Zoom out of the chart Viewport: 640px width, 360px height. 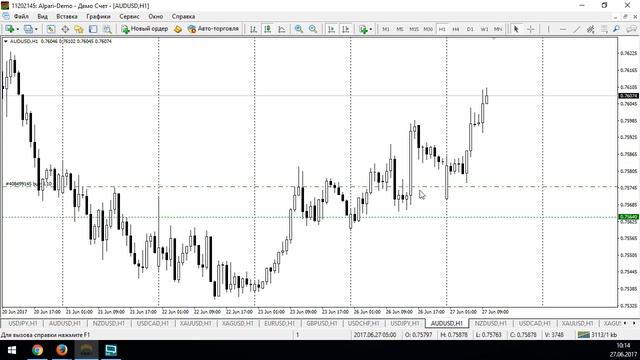313,29
